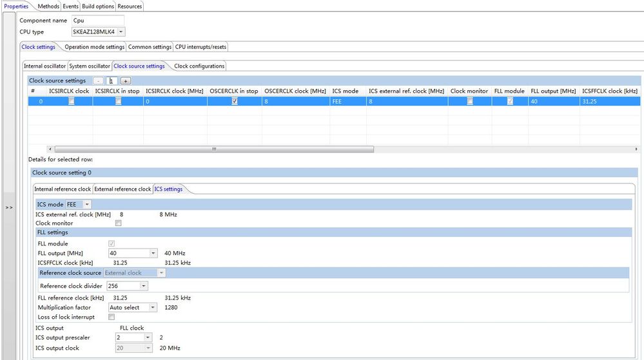Add clock source setting with plus button
644x360 pixels.
point(125,81)
